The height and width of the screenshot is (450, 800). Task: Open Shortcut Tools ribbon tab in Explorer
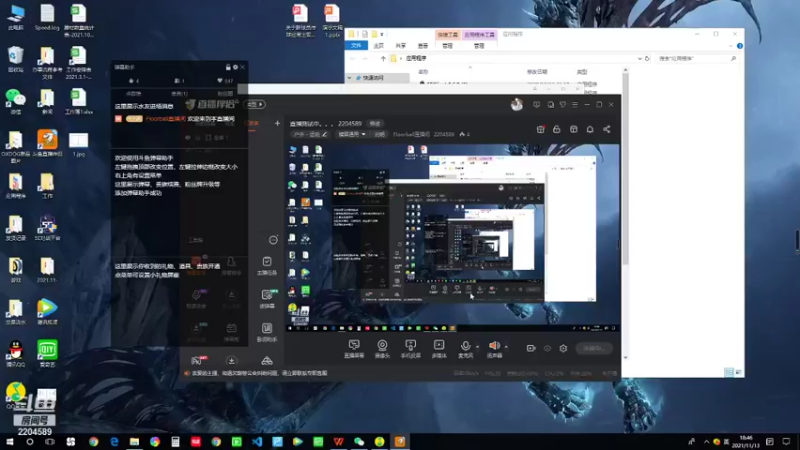click(x=447, y=35)
